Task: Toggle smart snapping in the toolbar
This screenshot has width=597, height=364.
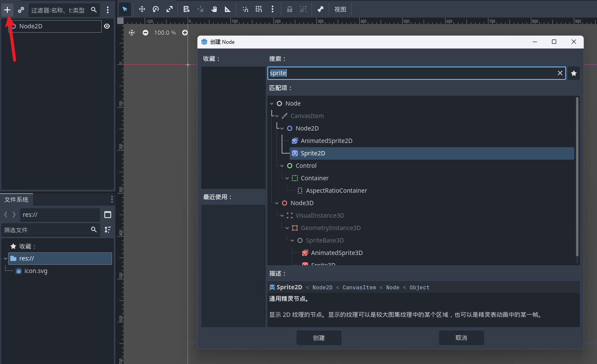Action: [245, 9]
